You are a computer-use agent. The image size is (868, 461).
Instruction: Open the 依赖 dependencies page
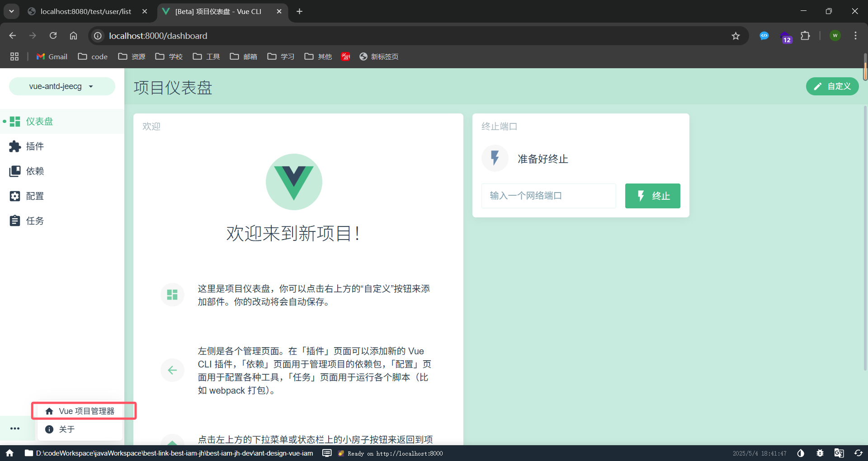point(62,171)
